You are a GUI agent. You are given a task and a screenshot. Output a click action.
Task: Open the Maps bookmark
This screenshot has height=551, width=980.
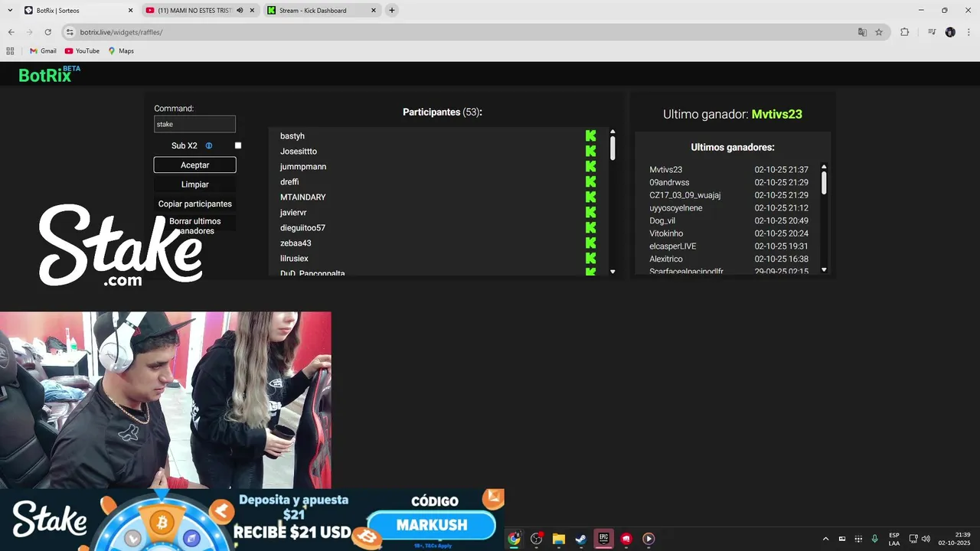point(121,51)
